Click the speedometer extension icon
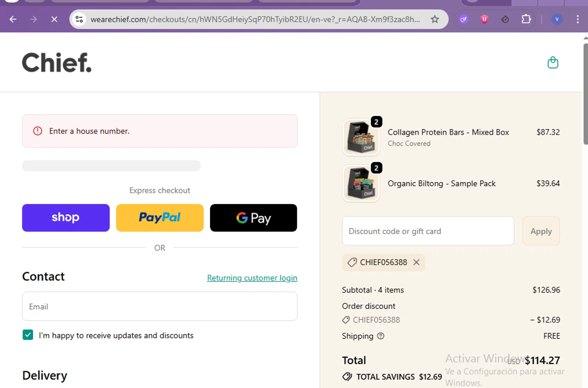Image resolution: width=588 pixels, height=388 pixels. tap(505, 19)
